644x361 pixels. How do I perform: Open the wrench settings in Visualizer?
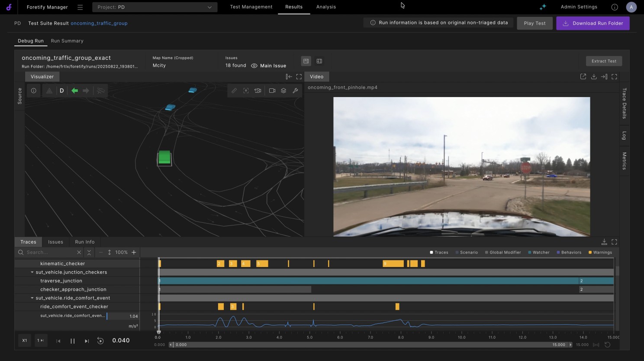pos(295,91)
